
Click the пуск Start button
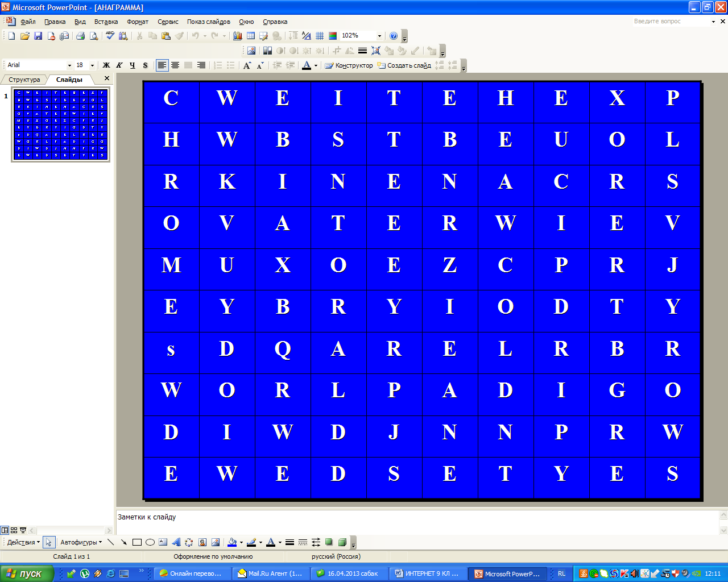click(x=27, y=573)
